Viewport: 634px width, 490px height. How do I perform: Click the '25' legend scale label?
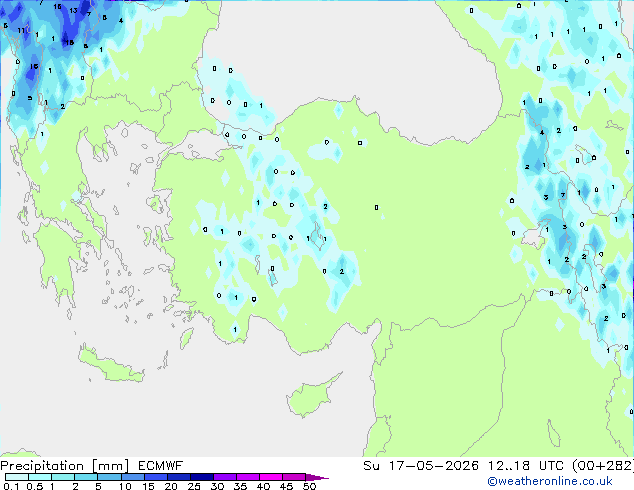[194, 486]
